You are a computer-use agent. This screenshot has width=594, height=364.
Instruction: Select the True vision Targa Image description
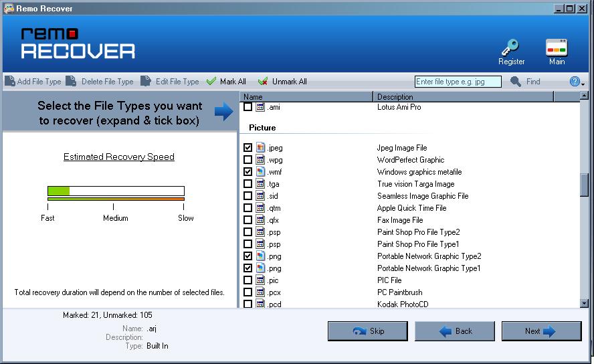pyautogui.click(x=415, y=184)
